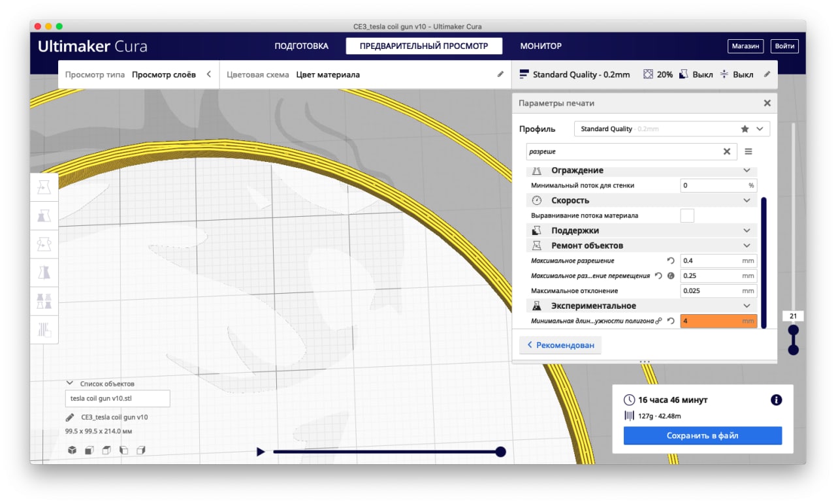Click link icon beside Минимальная длин...ужности полигона
The height and width of the screenshot is (504, 836).
coord(658,321)
